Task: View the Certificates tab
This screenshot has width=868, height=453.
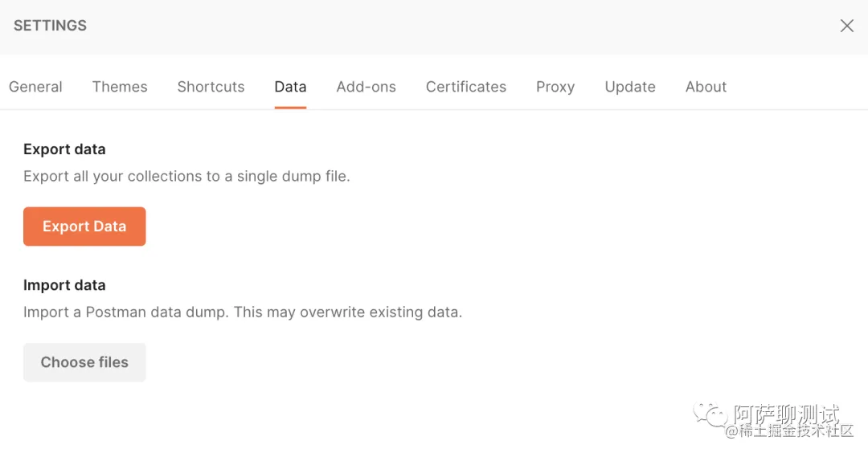Action: point(465,87)
